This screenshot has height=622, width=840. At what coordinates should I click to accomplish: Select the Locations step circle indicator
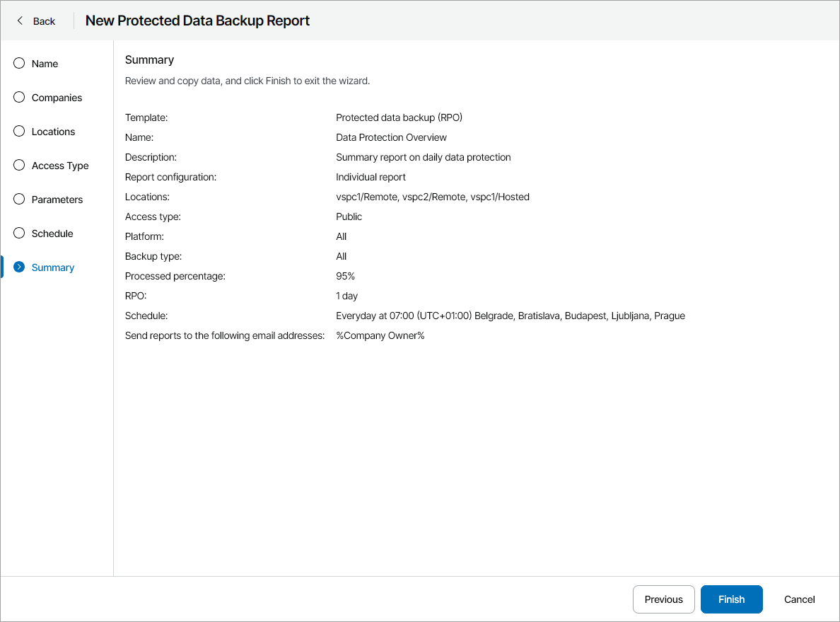coord(18,131)
